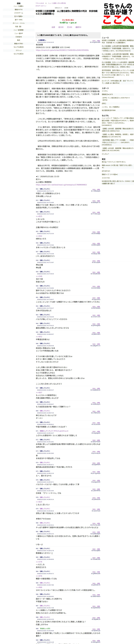
Task: Open the どしたん？ thread link
Action: pyautogui.click(x=105, y=154)
